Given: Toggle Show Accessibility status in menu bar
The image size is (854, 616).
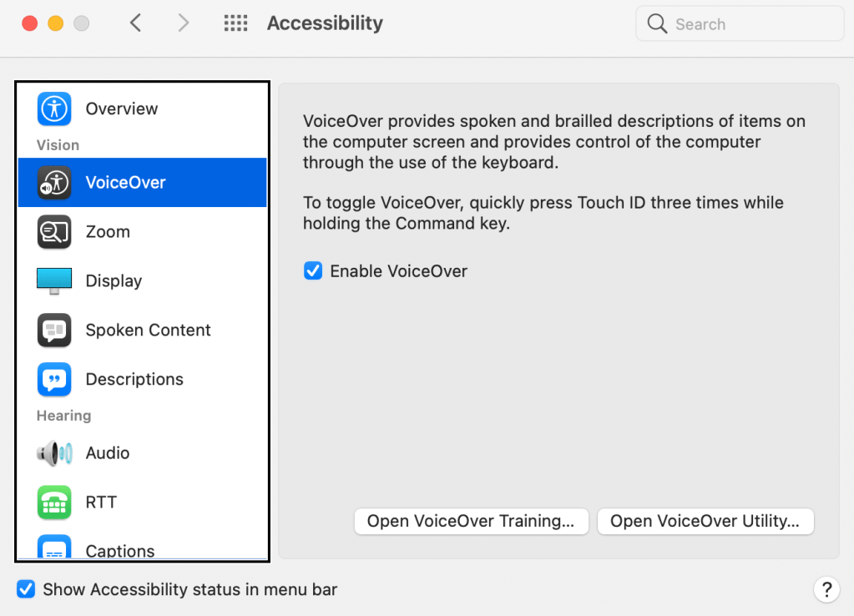Looking at the screenshot, I should pos(27,589).
